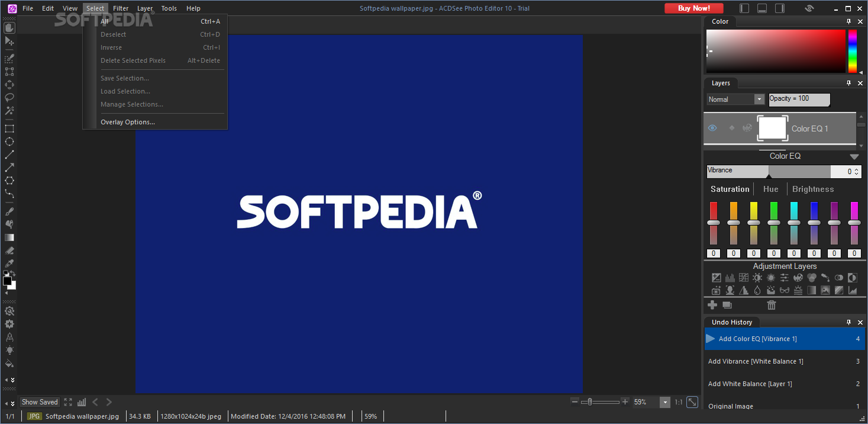Viewport: 868px width, 424px height.
Task: Select the Polygon tool
Action: coord(9,181)
